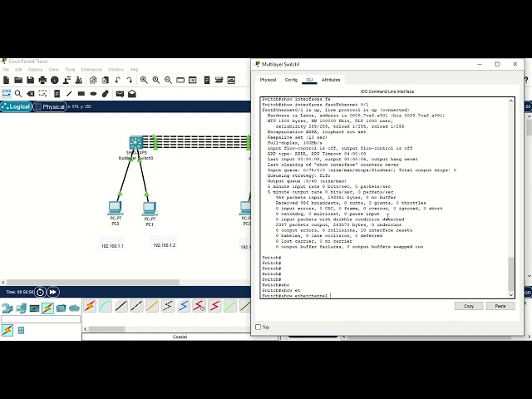The height and width of the screenshot is (399, 532).
Task: Switch to Logical workspace view
Action: click(16, 106)
